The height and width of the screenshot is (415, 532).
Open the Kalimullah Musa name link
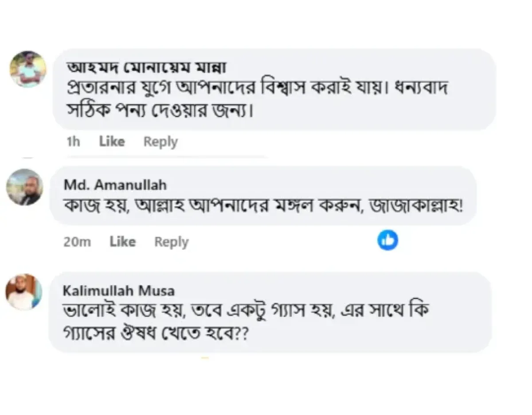[x=118, y=291]
